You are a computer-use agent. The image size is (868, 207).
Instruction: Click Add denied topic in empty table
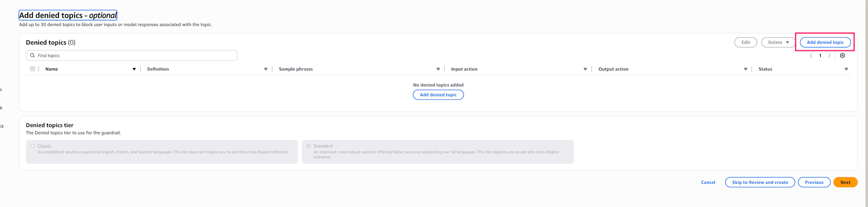(438, 95)
